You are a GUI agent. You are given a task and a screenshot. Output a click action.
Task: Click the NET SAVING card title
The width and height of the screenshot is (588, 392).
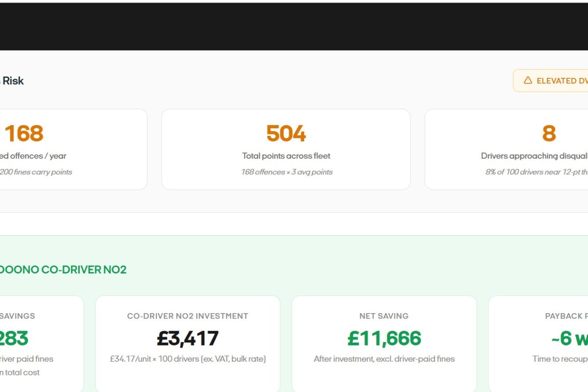click(384, 316)
